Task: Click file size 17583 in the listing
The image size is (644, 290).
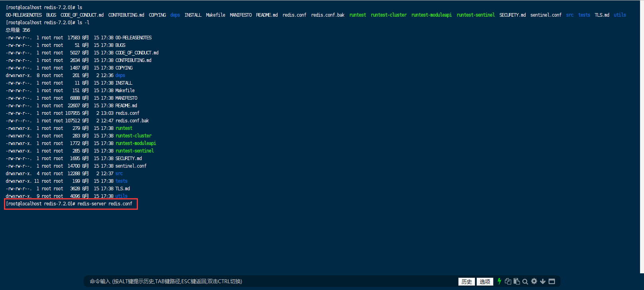Action: pos(74,38)
